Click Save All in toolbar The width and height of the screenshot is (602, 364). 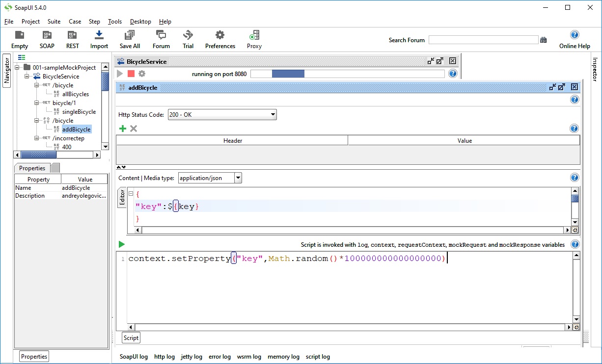[130, 40]
